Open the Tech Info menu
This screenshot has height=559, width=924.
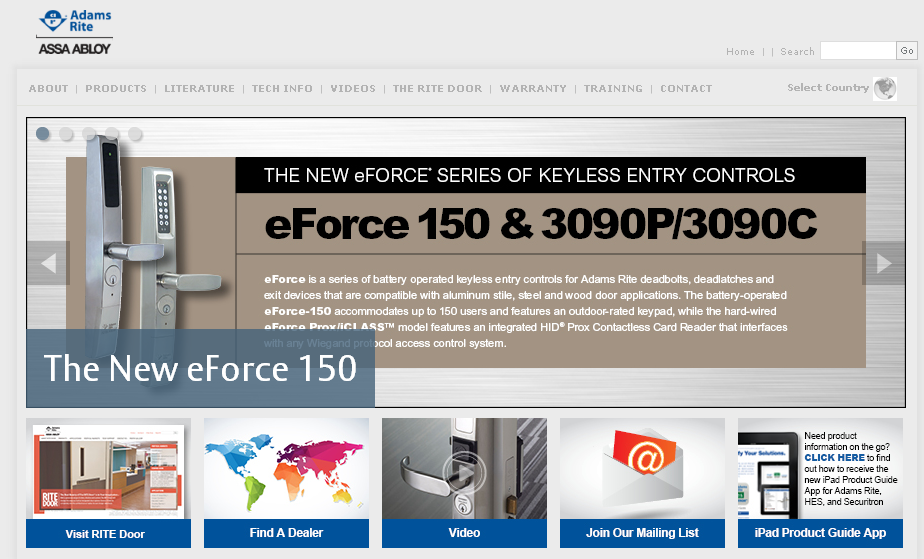point(282,89)
